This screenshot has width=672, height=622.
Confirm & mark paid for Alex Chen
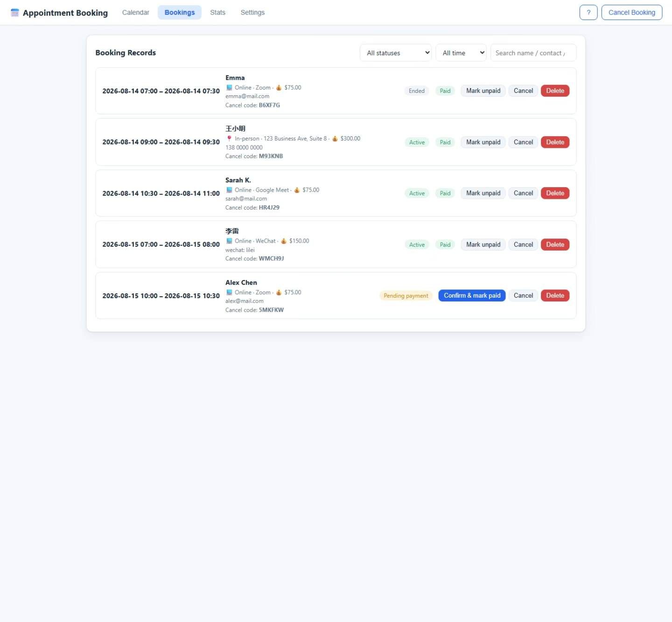pyautogui.click(x=472, y=295)
